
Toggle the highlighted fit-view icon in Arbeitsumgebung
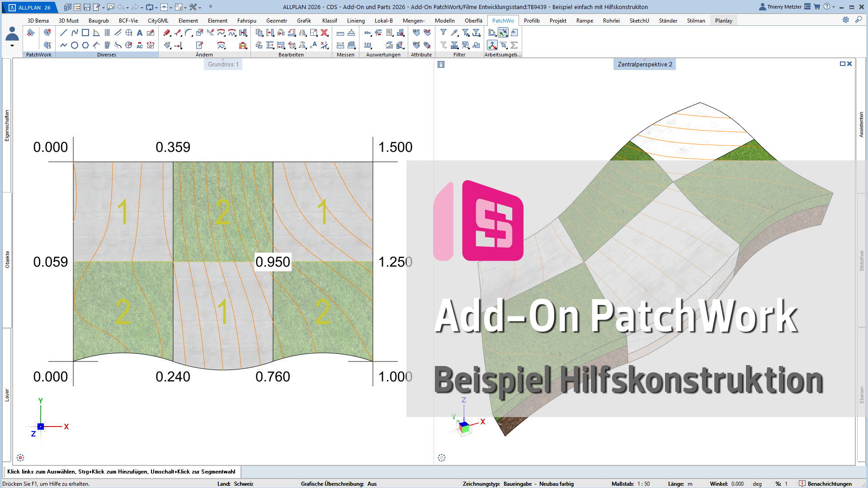(x=503, y=33)
